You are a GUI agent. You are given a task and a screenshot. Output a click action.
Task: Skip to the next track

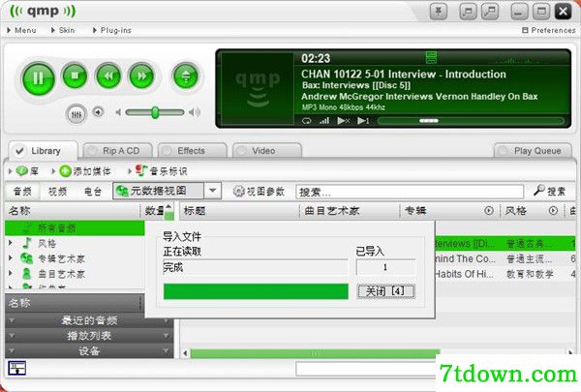[x=141, y=76]
